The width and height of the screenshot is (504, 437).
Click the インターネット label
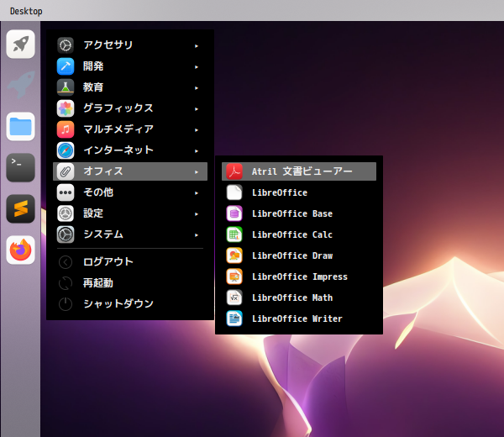coord(118,150)
